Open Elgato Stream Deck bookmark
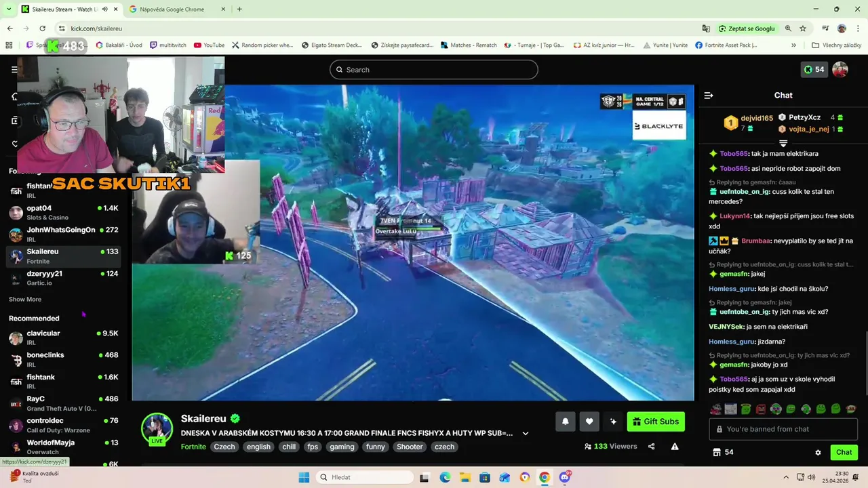Screen dimensions: 868x488 coord(332,45)
